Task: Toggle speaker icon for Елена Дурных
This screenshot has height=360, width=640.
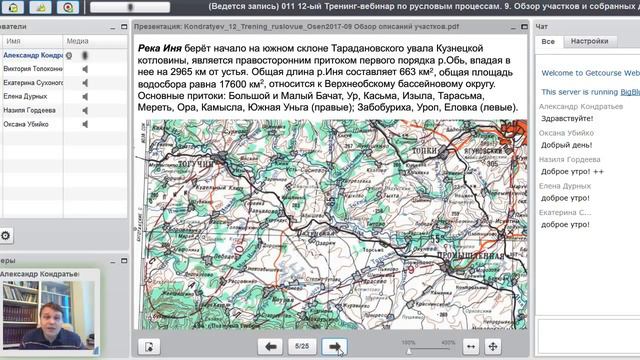Action: coord(85,97)
